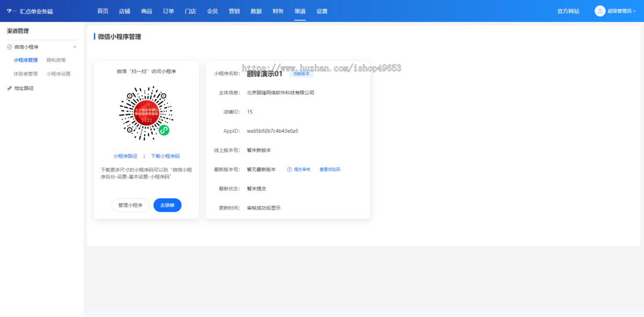Open the 数据 top menu
The image size is (644, 317).
(x=256, y=11)
